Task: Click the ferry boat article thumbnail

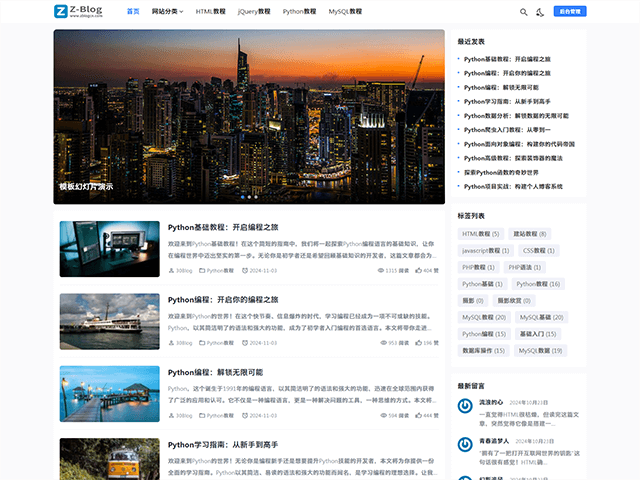Action: point(109,322)
